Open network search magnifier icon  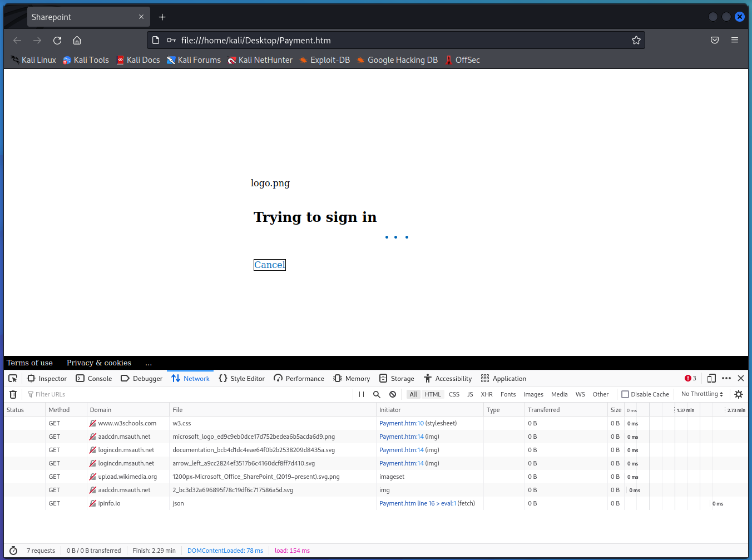point(377,394)
